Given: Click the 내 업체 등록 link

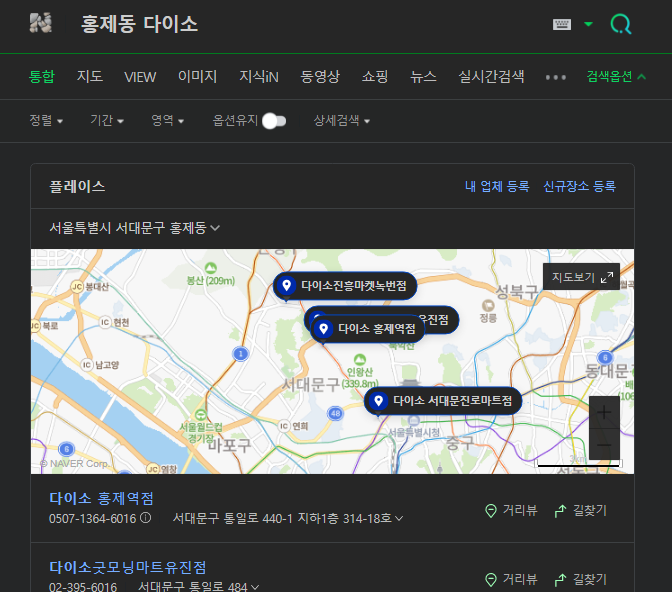Looking at the screenshot, I should pos(497,186).
